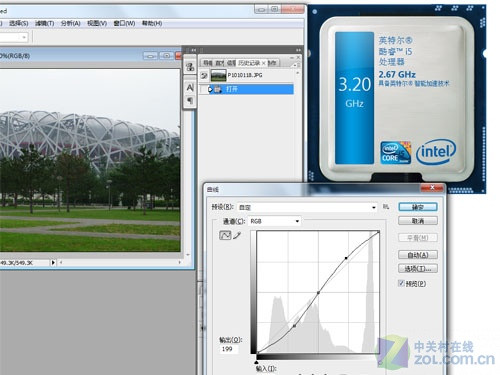Switch to the 导航 navigator tab
The height and width of the screenshot is (375, 500).
[208, 63]
